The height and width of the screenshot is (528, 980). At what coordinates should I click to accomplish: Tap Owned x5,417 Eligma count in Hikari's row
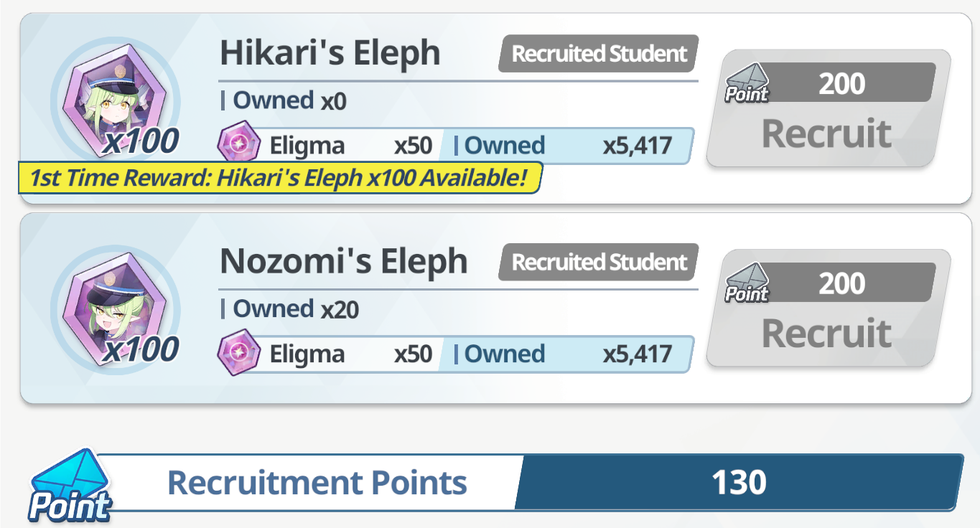566,146
